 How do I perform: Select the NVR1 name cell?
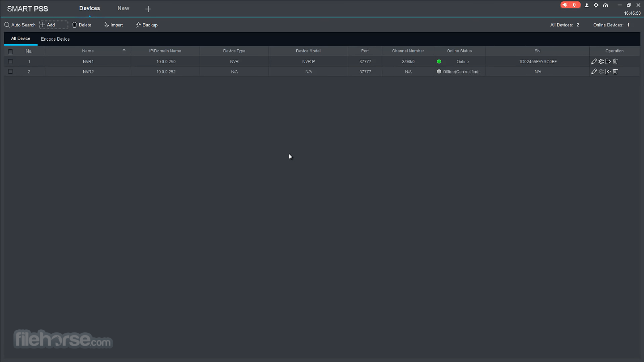[x=88, y=62]
